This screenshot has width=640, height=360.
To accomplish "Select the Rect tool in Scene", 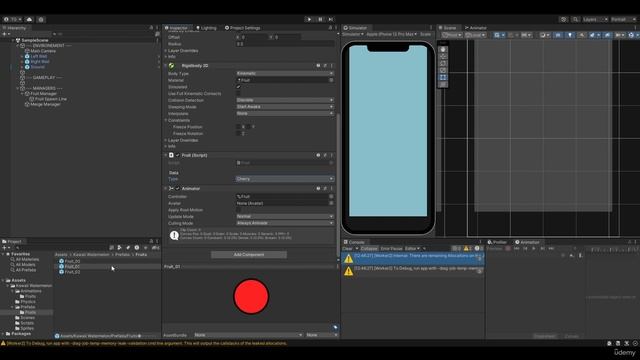I will point(443,77).
